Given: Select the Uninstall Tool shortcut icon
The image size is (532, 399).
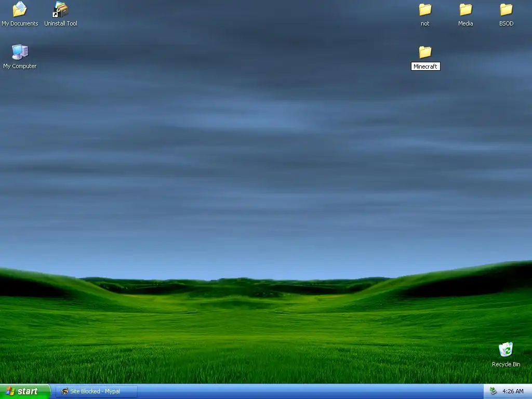Looking at the screenshot, I should coord(61,9).
